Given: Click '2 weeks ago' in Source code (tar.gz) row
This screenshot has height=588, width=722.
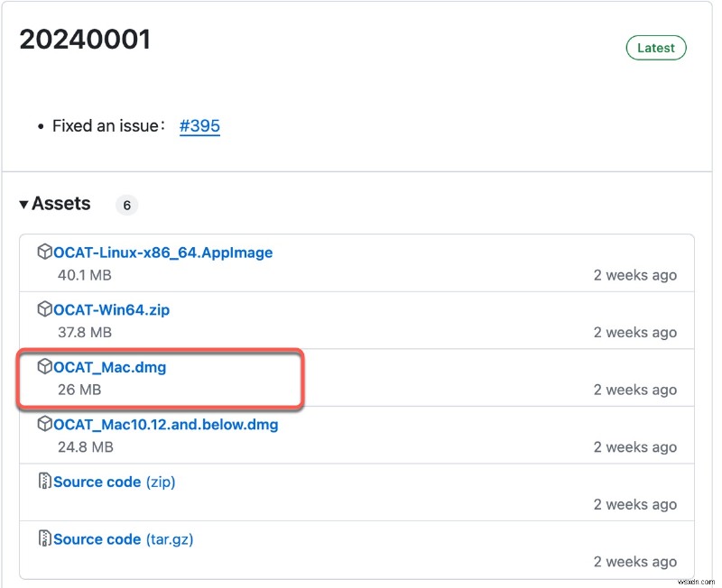Looking at the screenshot, I should coord(635,562).
